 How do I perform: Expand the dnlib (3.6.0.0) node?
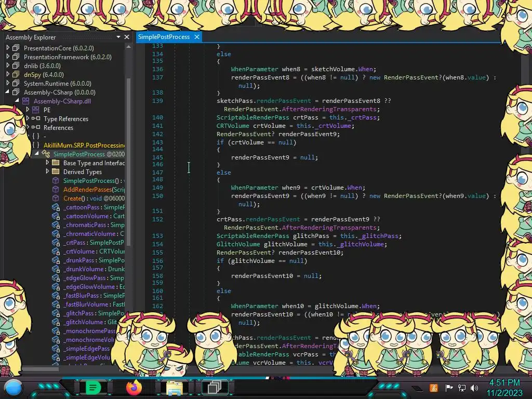(8, 65)
